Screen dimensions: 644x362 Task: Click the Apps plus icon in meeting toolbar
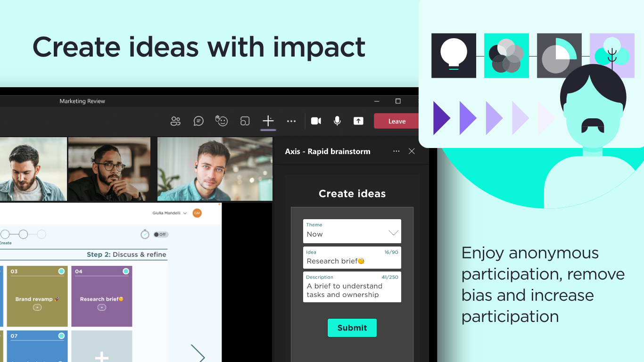coord(268,121)
